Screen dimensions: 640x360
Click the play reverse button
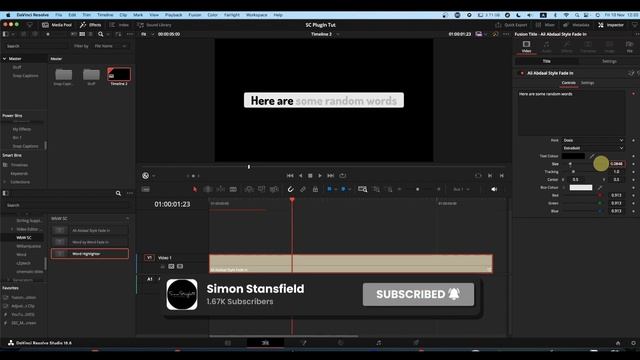300,176
